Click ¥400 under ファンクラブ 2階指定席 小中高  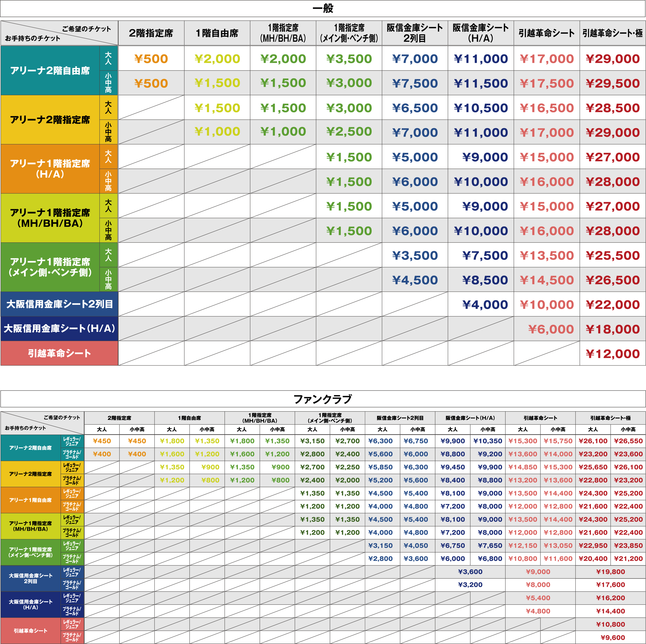137,454
